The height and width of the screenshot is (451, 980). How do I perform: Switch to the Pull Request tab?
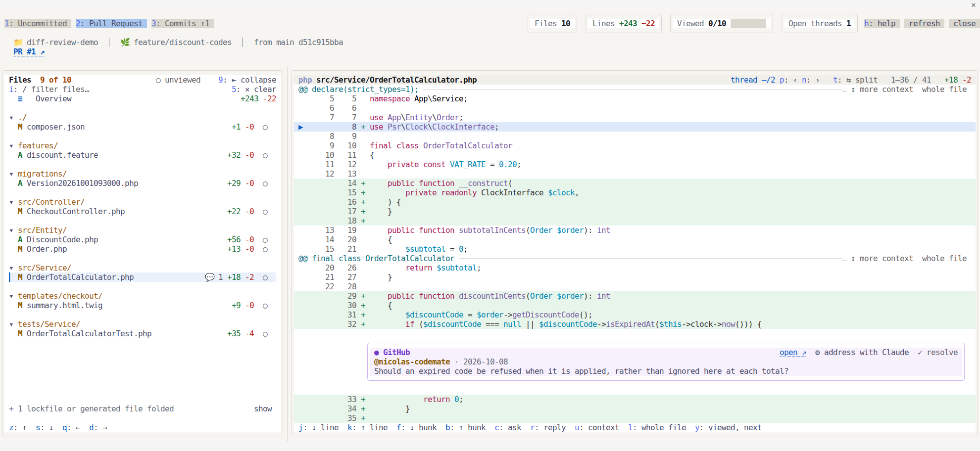click(111, 24)
